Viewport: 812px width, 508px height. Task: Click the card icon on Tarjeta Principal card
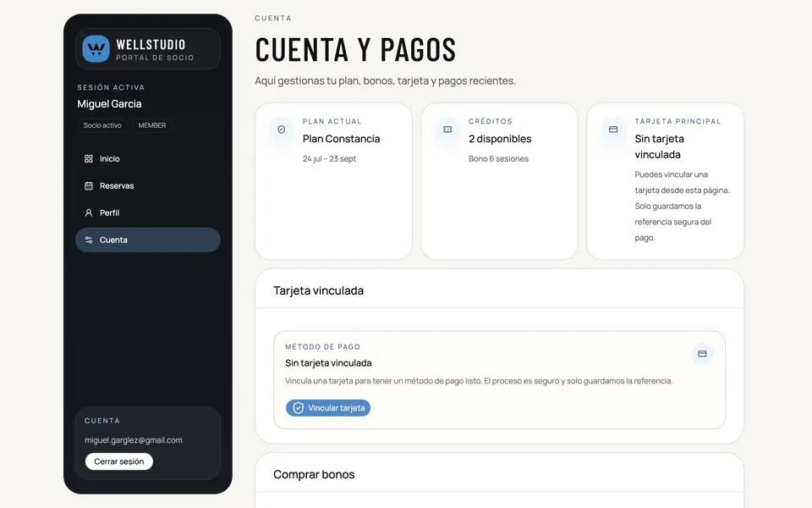(x=613, y=130)
